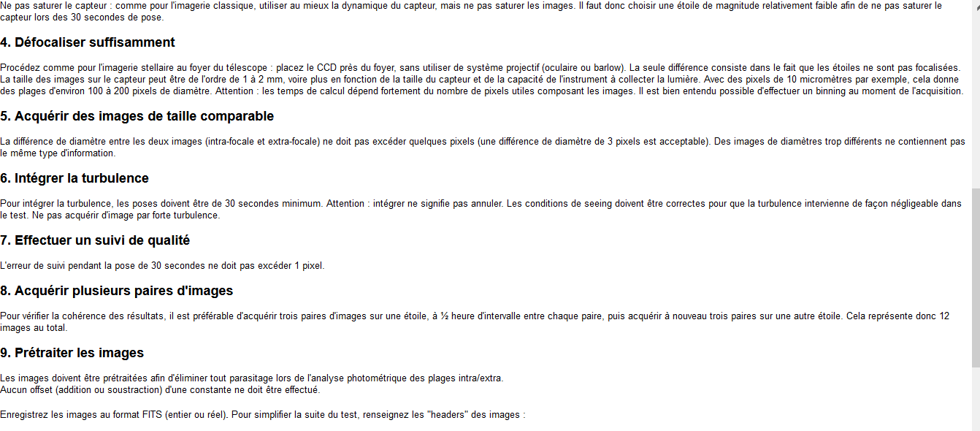Click the line starting 'Pour intégrer la turbulence'
980x431 pixels.
(x=481, y=204)
